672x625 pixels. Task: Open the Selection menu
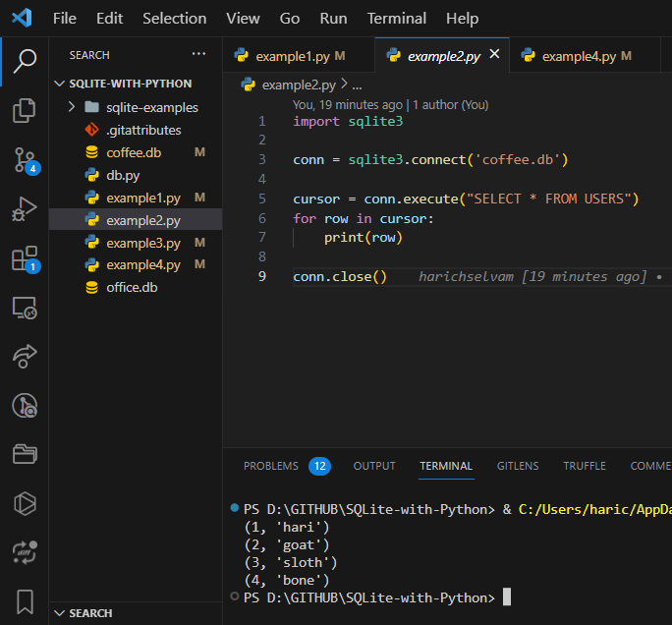coord(174,19)
